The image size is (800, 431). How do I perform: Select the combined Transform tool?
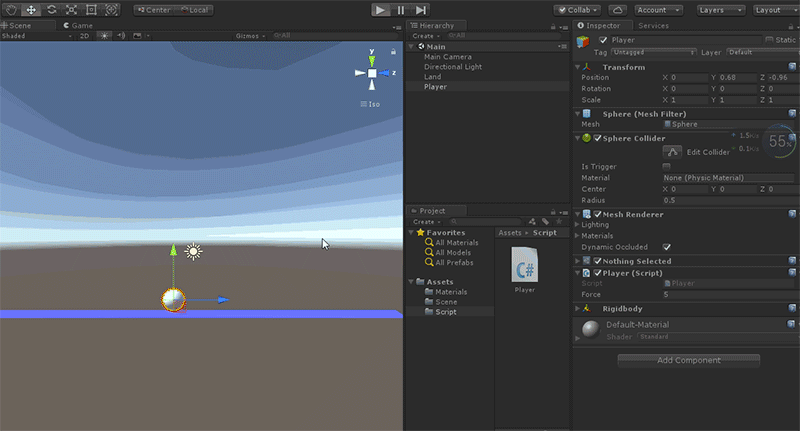click(111, 10)
